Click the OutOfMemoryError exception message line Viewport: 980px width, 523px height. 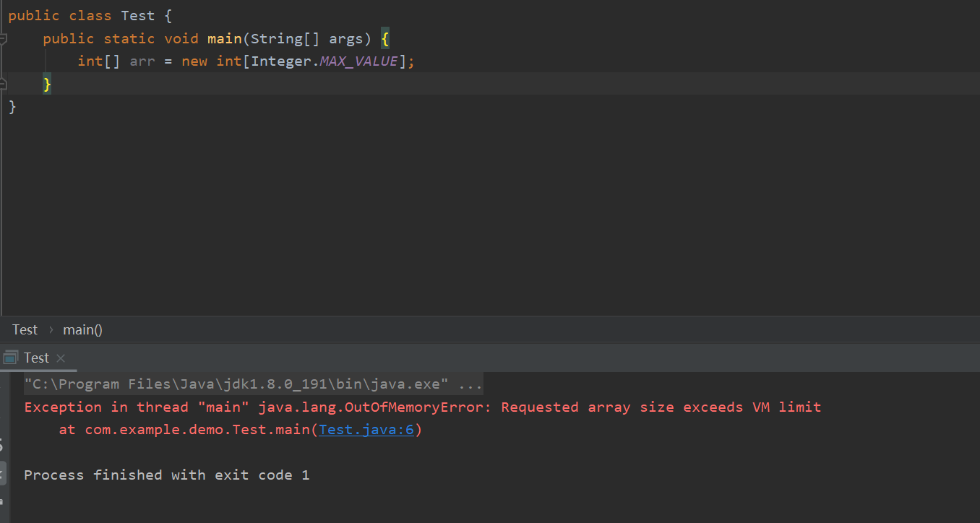[423, 407]
